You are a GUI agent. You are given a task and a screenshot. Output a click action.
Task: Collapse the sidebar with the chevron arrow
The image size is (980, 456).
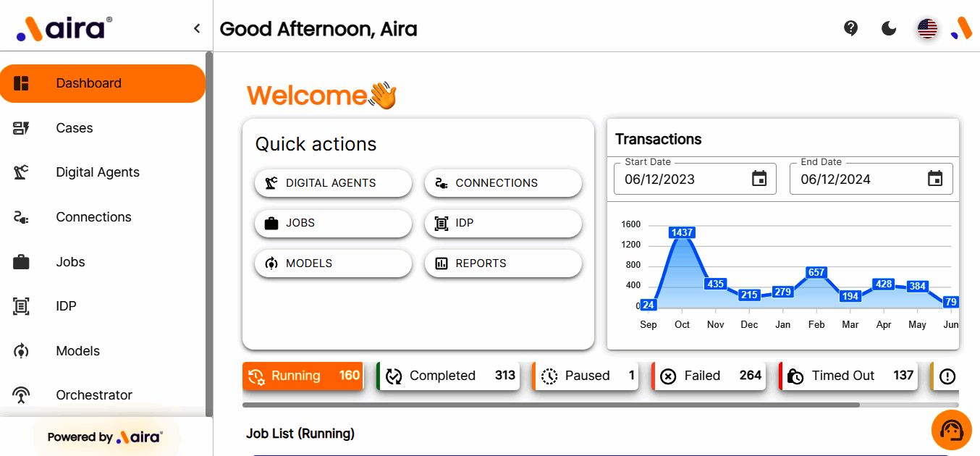coord(197,28)
